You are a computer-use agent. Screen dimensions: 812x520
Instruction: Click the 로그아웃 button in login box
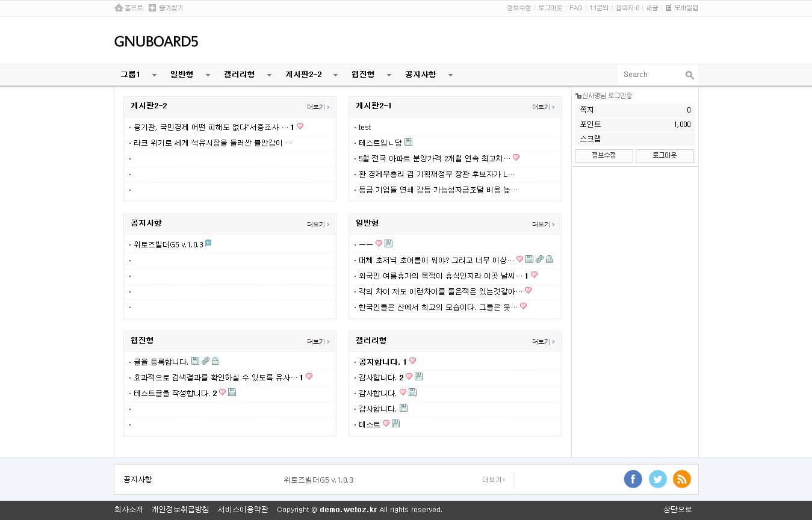(665, 156)
